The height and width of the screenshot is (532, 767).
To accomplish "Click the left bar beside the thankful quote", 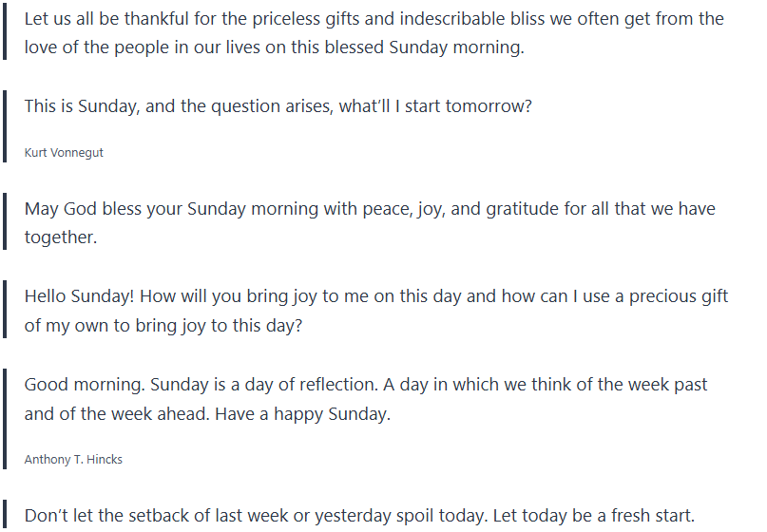I will click(x=5, y=33).
